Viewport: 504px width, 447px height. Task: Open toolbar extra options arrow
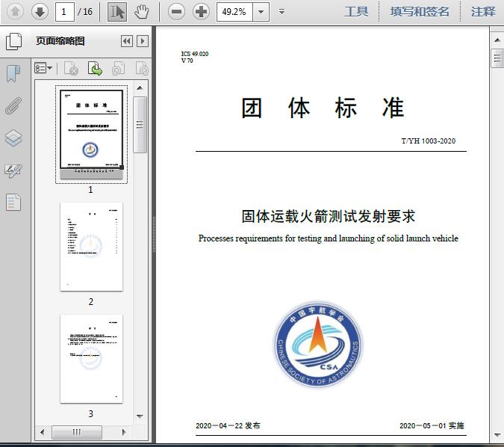tap(281, 12)
